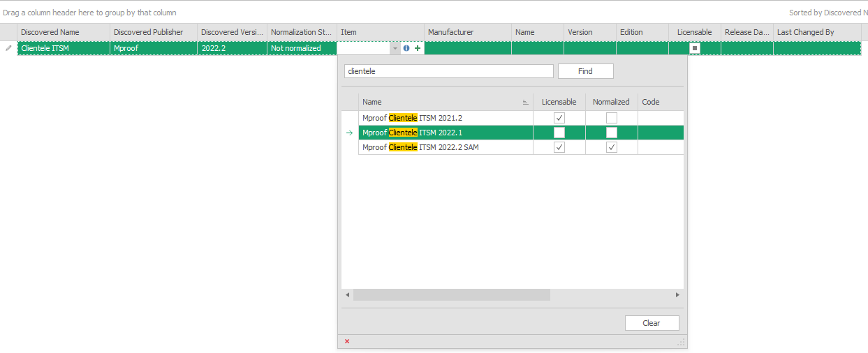Click the Version column header
The height and width of the screenshot is (353, 868).
(x=590, y=32)
